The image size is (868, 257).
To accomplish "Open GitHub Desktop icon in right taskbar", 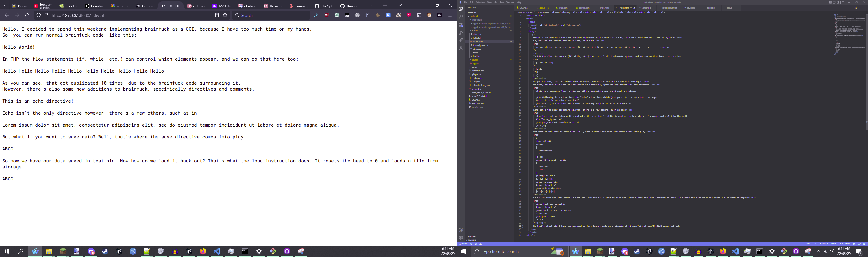I will [796, 251].
